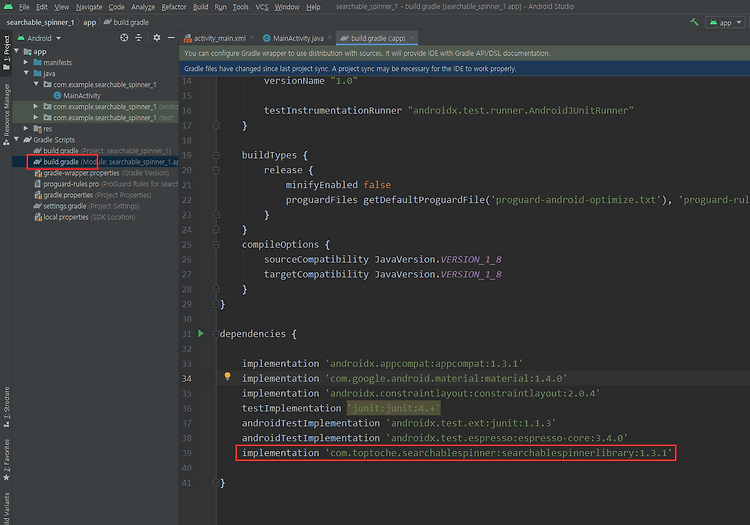Select the Project-level build.gradle file
750x525 pixels.
tap(102, 151)
